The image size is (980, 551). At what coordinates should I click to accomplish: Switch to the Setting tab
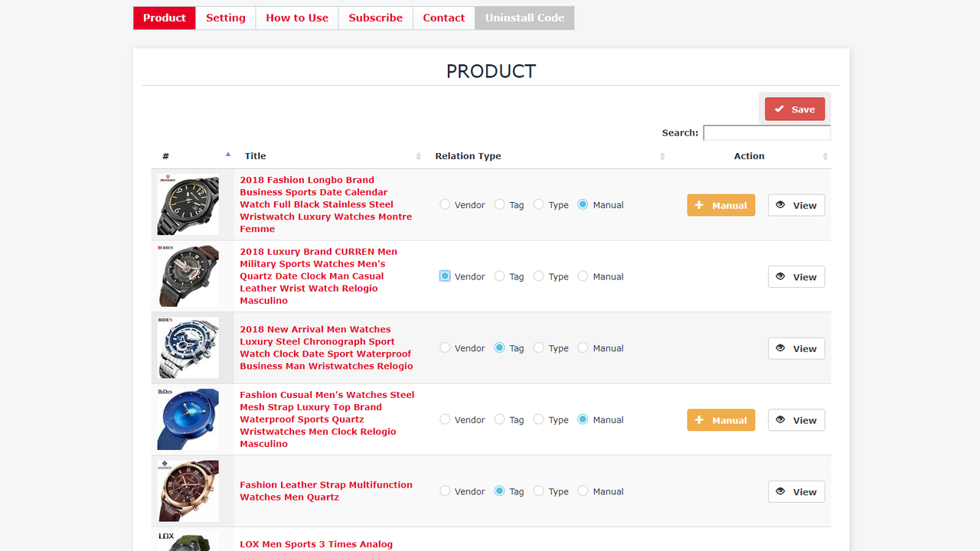225,18
